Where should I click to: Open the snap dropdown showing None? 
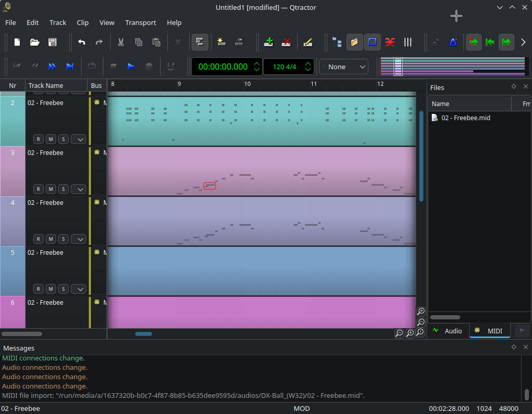point(344,67)
